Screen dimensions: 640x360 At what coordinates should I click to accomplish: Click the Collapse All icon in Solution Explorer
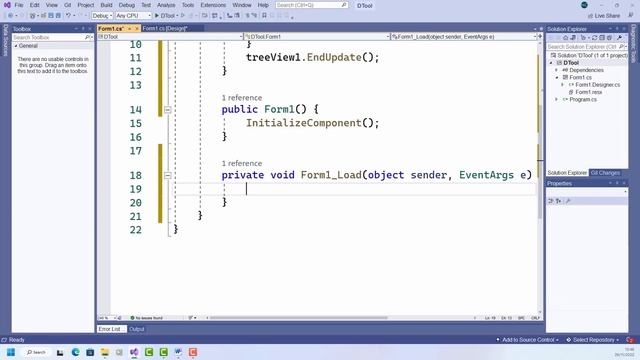tap(602, 38)
